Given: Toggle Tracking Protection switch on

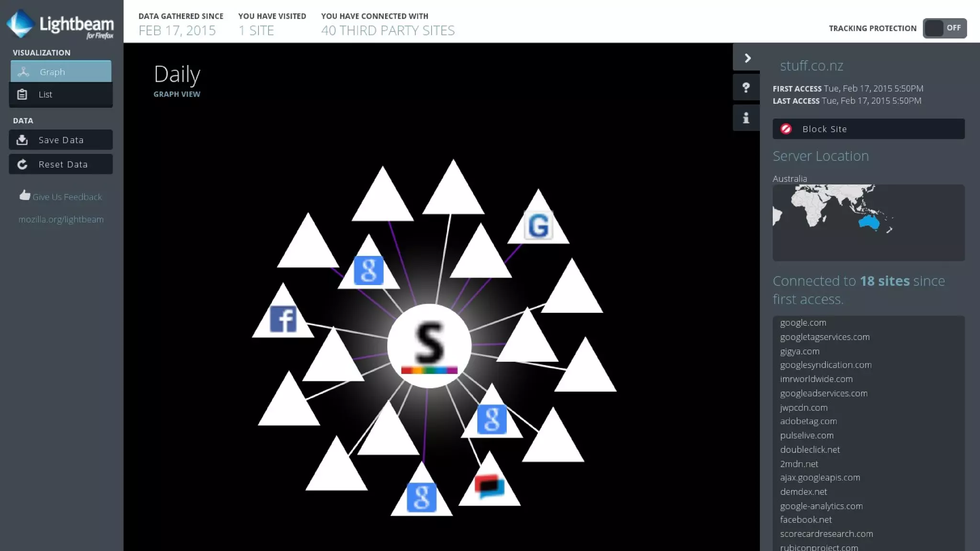Looking at the screenshot, I should click(x=944, y=28).
